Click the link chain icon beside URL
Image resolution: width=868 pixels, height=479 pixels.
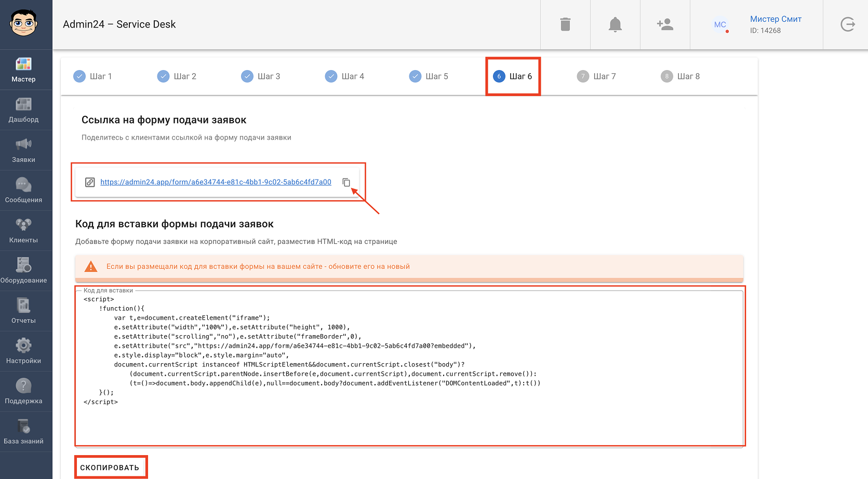click(x=90, y=182)
